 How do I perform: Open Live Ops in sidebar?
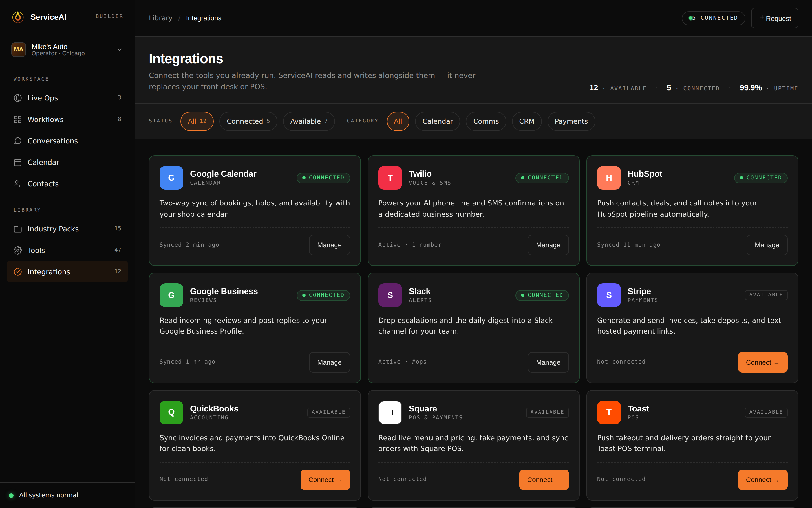[67, 98]
